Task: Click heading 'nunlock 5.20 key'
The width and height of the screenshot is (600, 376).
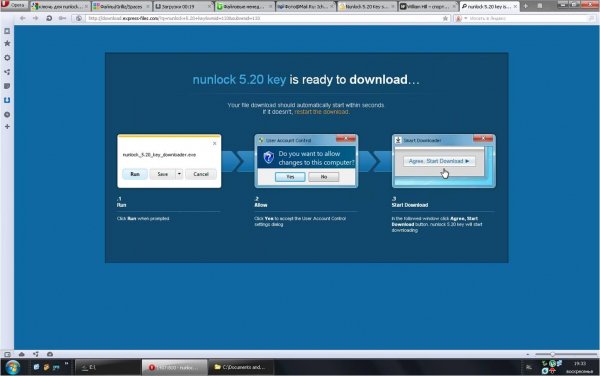Action: coord(239,80)
